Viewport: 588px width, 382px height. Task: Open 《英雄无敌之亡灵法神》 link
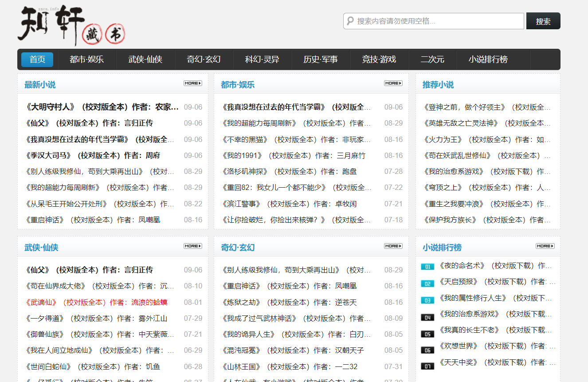click(x=487, y=123)
